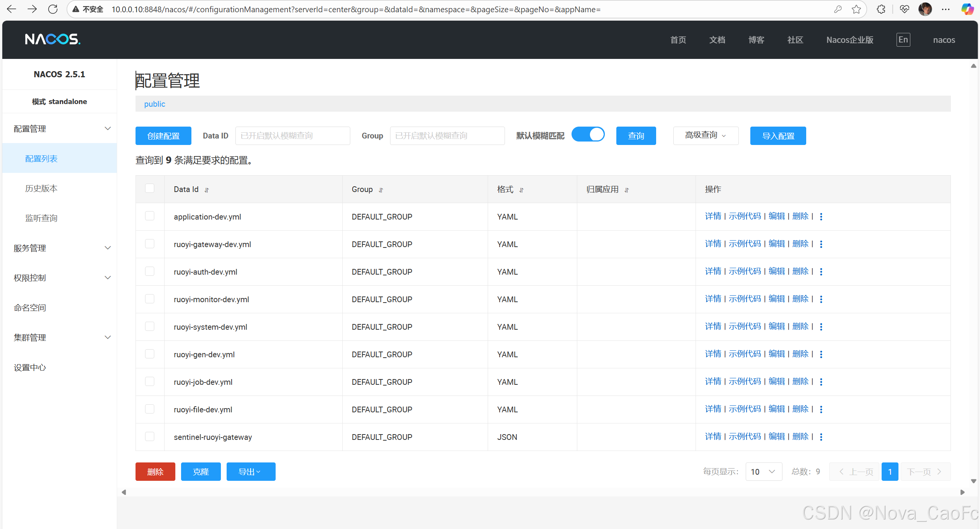
Task: Focus the Data ID search field
Action: [x=292, y=136]
